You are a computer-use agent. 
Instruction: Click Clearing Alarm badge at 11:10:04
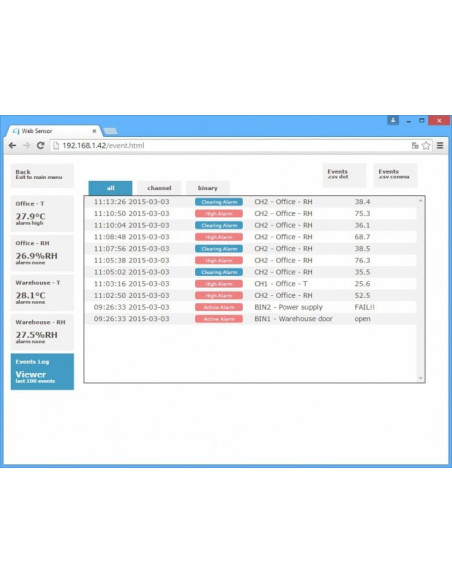tap(219, 225)
